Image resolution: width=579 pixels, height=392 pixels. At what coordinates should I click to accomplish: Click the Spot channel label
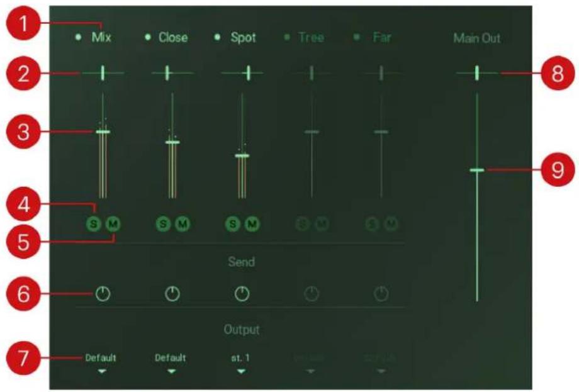pyautogui.click(x=244, y=37)
